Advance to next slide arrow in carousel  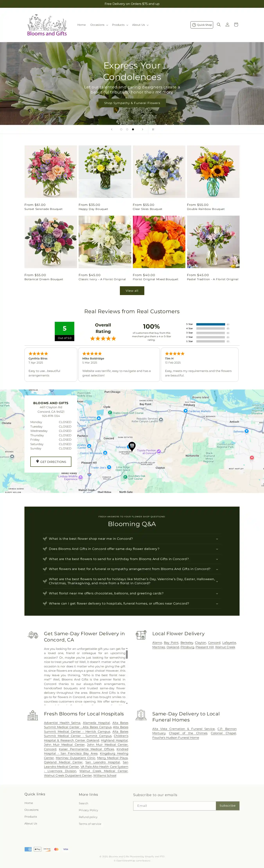143,129
